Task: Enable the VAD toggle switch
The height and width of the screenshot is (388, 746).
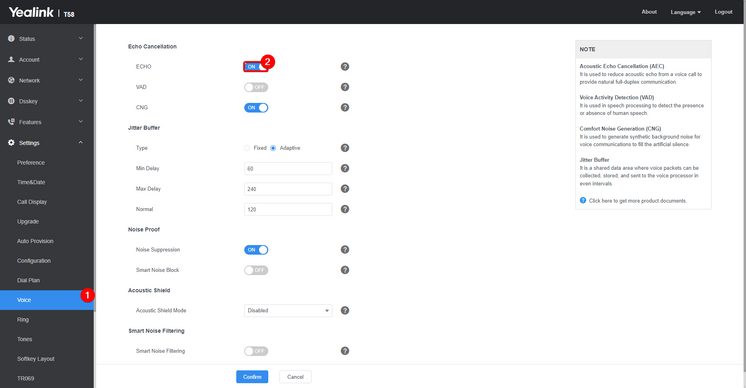Action: click(x=256, y=87)
